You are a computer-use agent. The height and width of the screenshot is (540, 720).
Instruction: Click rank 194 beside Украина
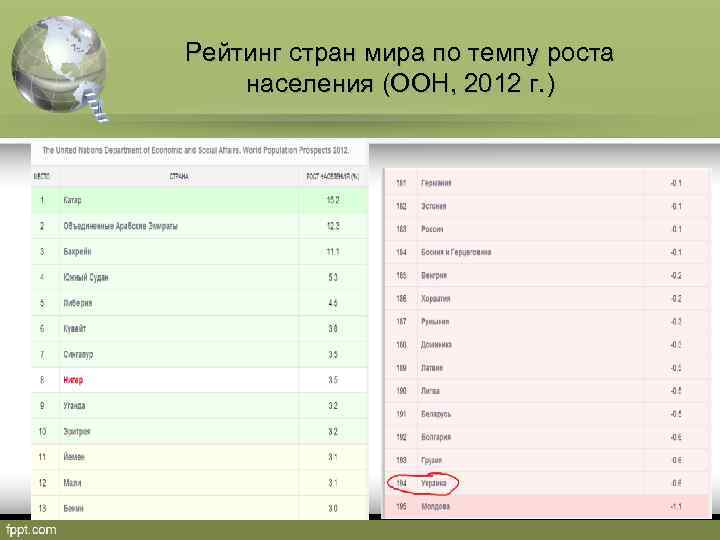coord(401,483)
